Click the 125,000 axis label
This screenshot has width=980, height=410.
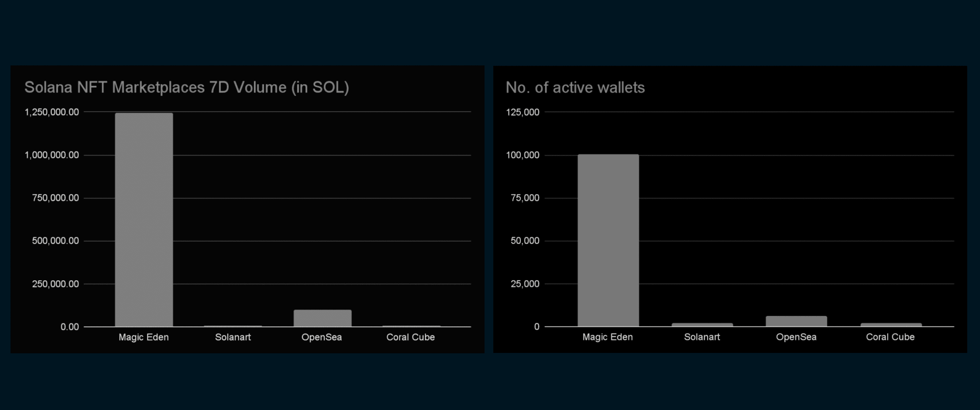[523, 112]
